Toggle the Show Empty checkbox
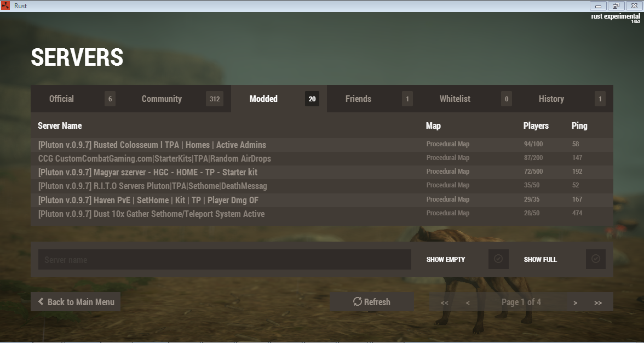Viewport: 644px width, 343px height. [498, 259]
